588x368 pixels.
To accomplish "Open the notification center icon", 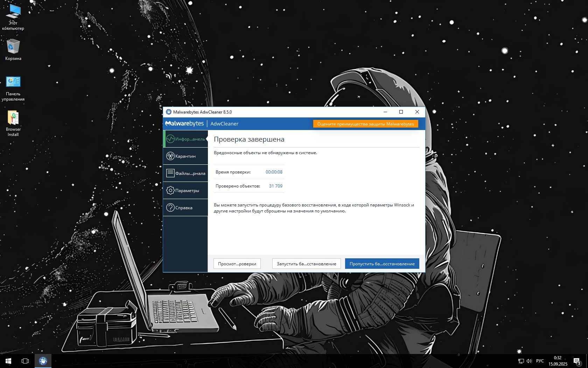I will pos(577,361).
